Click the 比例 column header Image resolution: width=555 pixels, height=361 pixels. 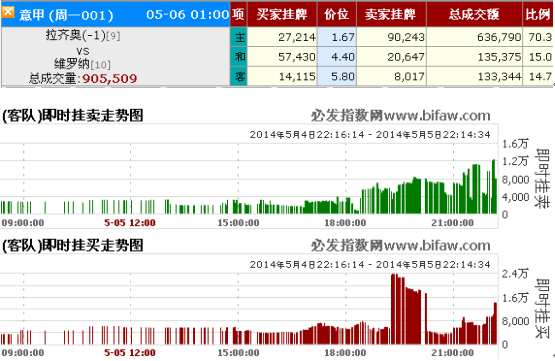point(538,14)
